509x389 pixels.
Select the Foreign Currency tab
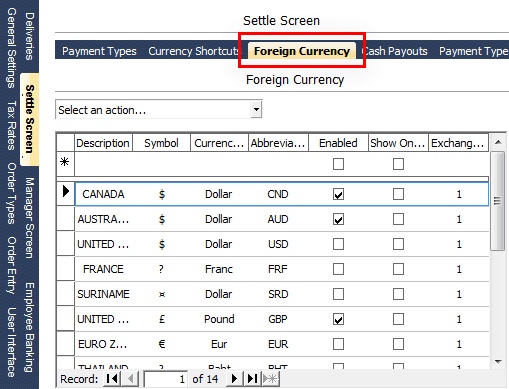(x=302, y=51)
